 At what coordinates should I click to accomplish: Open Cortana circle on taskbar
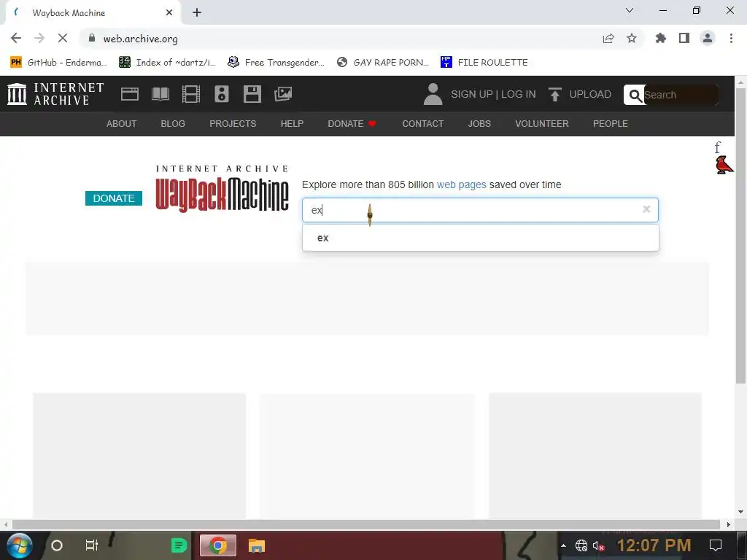pyautogui.click(x=57, y=545)
